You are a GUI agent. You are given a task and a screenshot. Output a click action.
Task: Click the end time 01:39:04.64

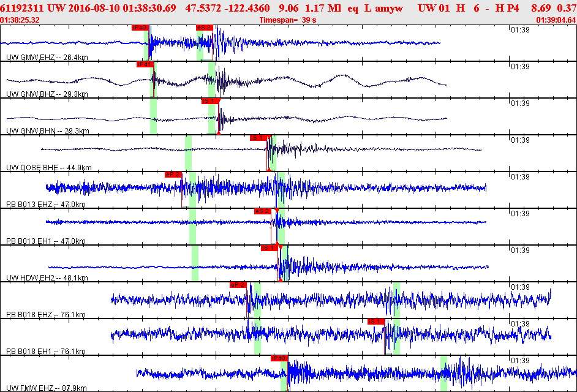click(x=556, y=20)
